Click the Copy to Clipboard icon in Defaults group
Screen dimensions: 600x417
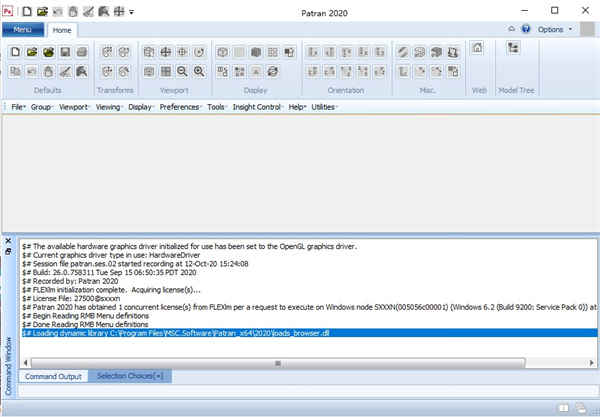pyautogui.click(x=15, y=71)
